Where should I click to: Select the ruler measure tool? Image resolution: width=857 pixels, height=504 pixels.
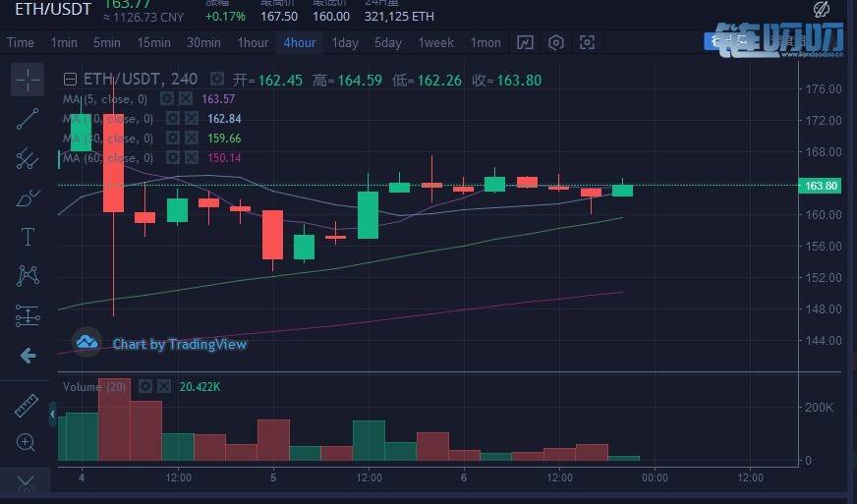pos(26,406)
